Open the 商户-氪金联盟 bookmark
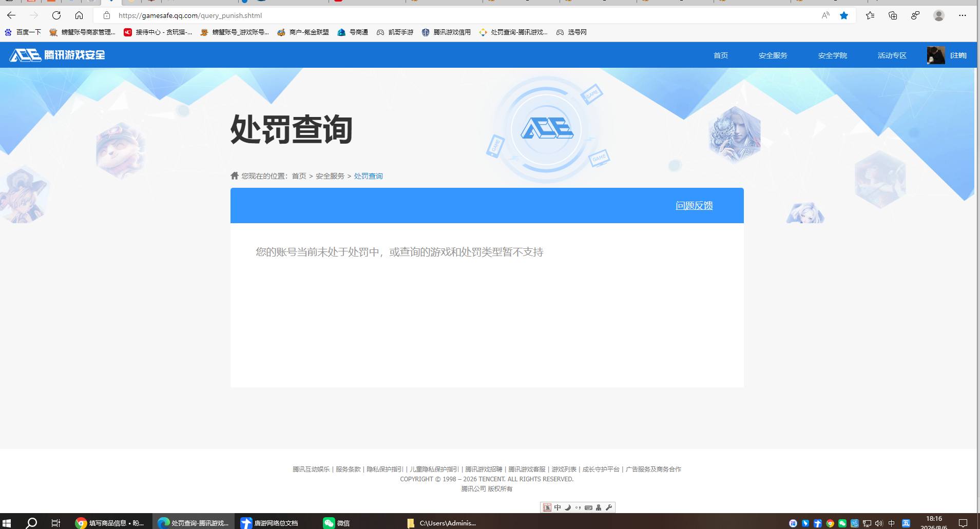 pyautogui.click(x=303, y=32)
